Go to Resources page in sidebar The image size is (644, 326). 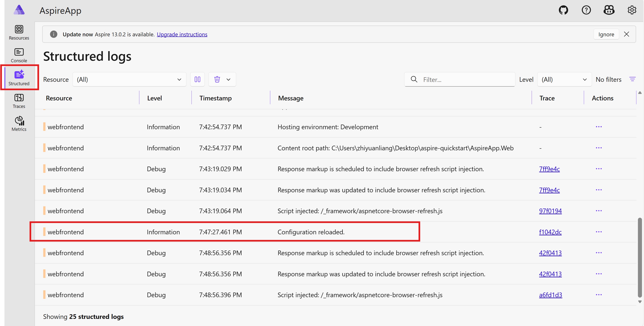tap(19, 32)
